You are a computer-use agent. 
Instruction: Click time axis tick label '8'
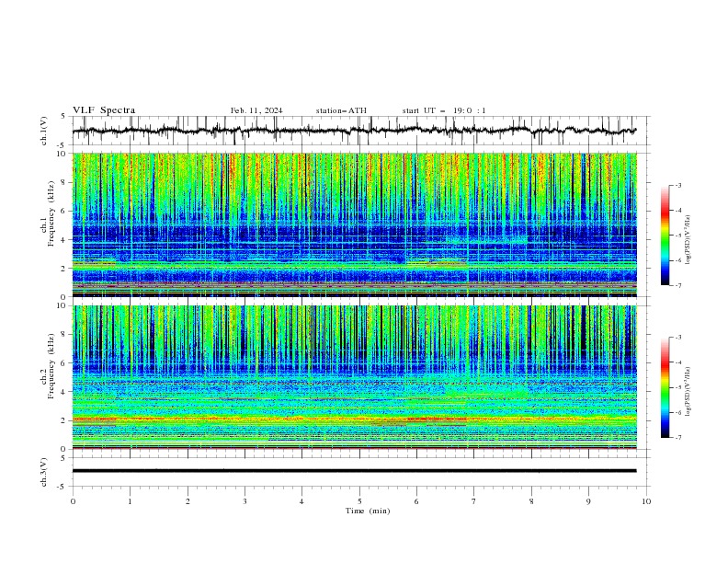click(x=531, y=501)
